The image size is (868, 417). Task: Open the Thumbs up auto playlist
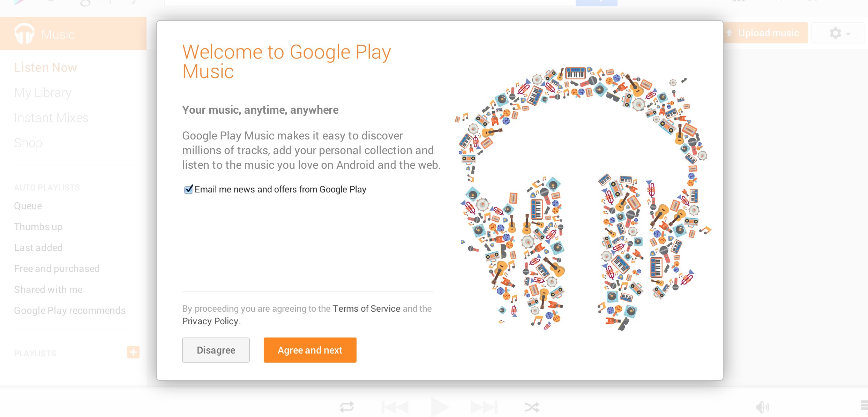click(x=38, y=227)
